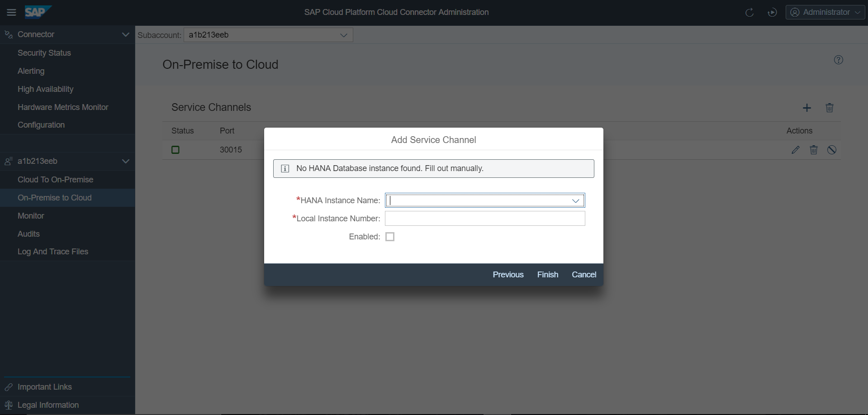This screenshot has width=868, height=415.
Task: Click the Status column header
Action: (x=182, y=131)
